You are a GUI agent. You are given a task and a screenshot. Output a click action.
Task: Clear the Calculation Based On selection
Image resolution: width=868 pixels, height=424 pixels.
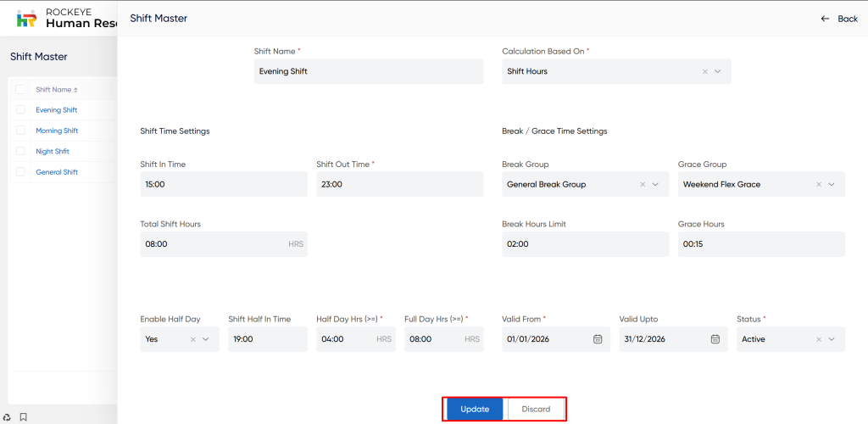(704, 72)
